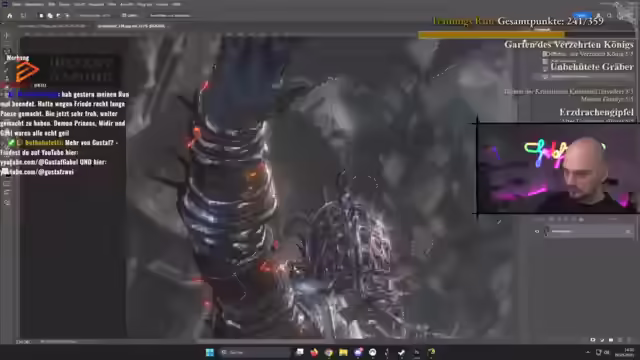Click the Home icon in the options bar
Viewport: 640px width, 360px height.
(x=10, y=16)
